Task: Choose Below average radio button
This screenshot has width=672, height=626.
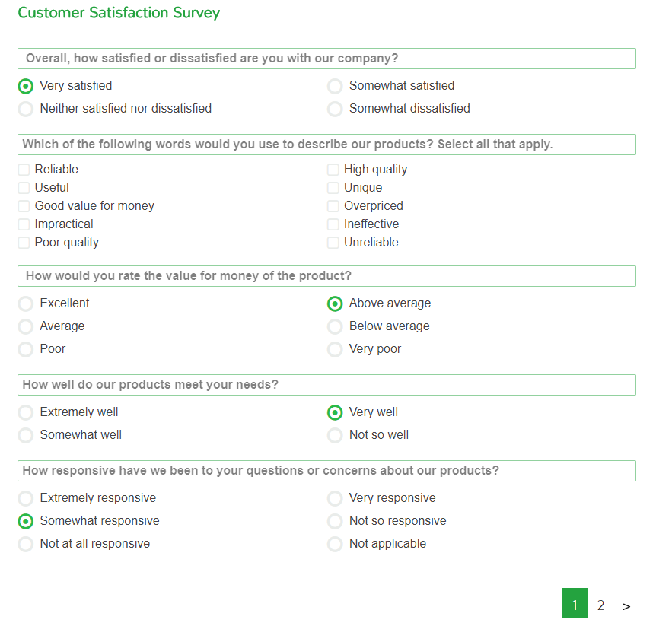Action: (x=335, y=326)
